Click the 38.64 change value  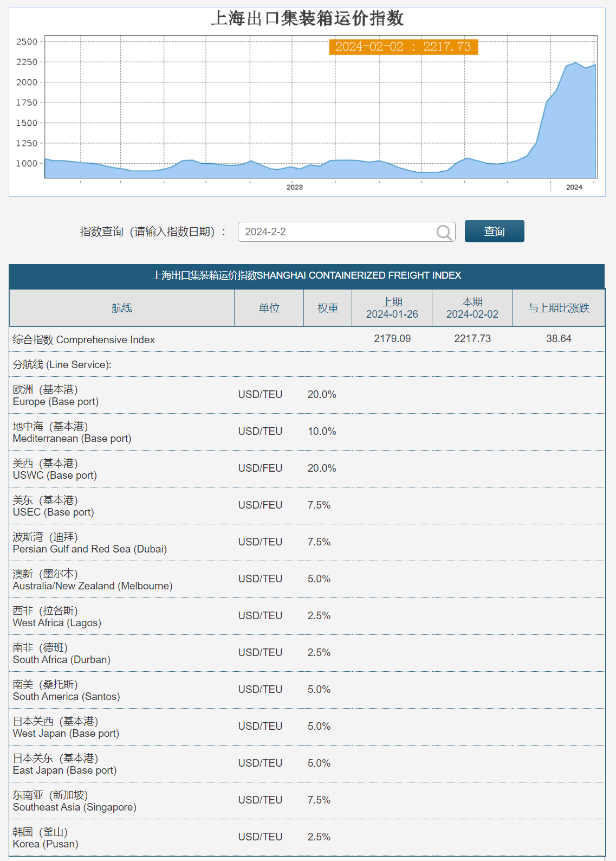559,339
